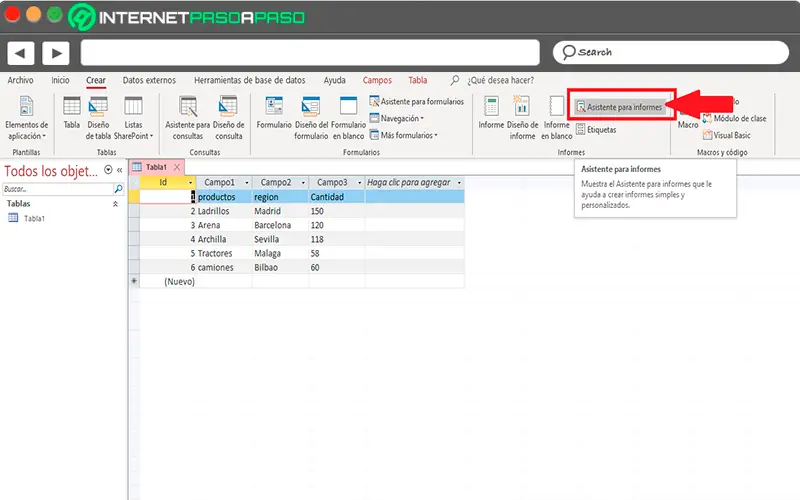Launch Asistente para consultas
Screen dimensions: 800x500
coord(188,118)
